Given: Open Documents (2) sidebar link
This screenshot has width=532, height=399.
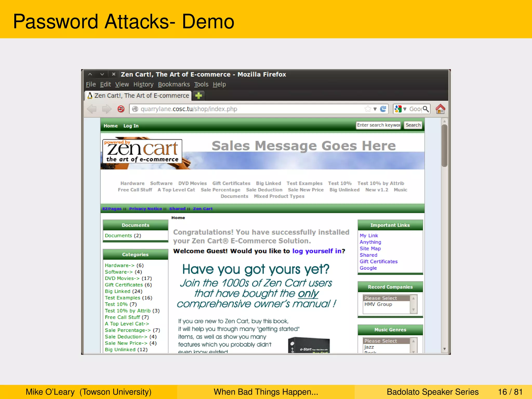Looking at the screenshot, I should pos(123,236).
